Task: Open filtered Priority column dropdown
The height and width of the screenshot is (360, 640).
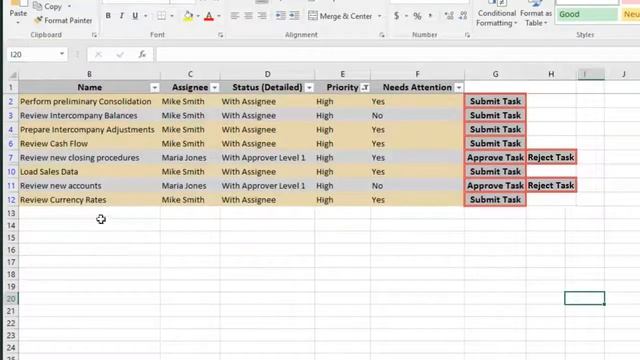Action: pyautogui.click(x=365, y=87)
